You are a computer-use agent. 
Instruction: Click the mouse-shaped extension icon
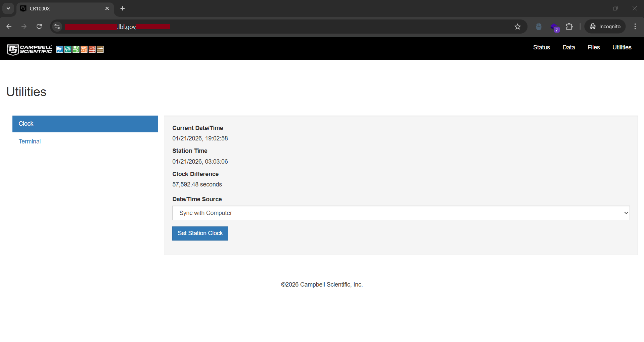539,27
